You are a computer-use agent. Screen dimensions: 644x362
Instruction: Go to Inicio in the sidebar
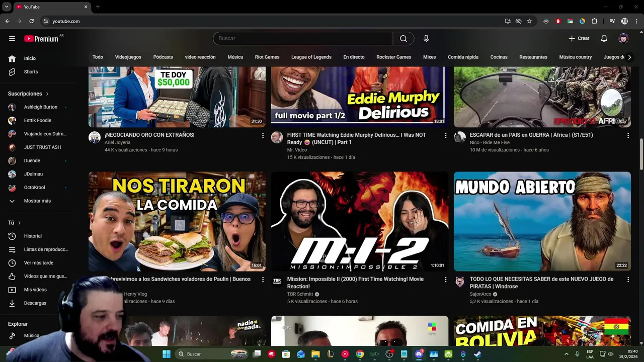pyautogui.click(x=38, y=58)
